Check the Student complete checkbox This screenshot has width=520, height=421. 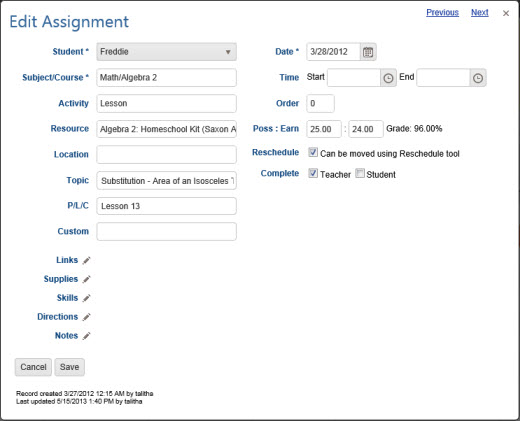pos(360,173)
